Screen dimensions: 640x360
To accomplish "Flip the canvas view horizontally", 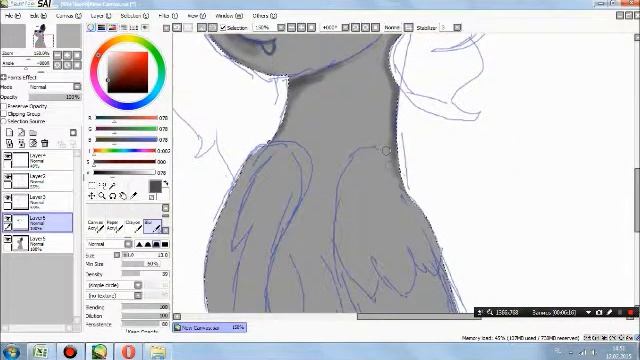I will (x=408, y=28).
